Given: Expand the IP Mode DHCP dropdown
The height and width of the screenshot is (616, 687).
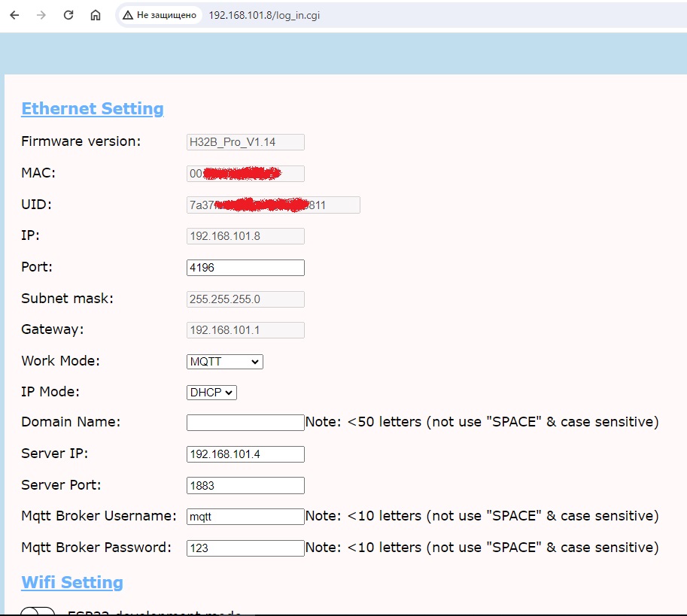Looking at the screenshot, I should click(x=211, y=393).
